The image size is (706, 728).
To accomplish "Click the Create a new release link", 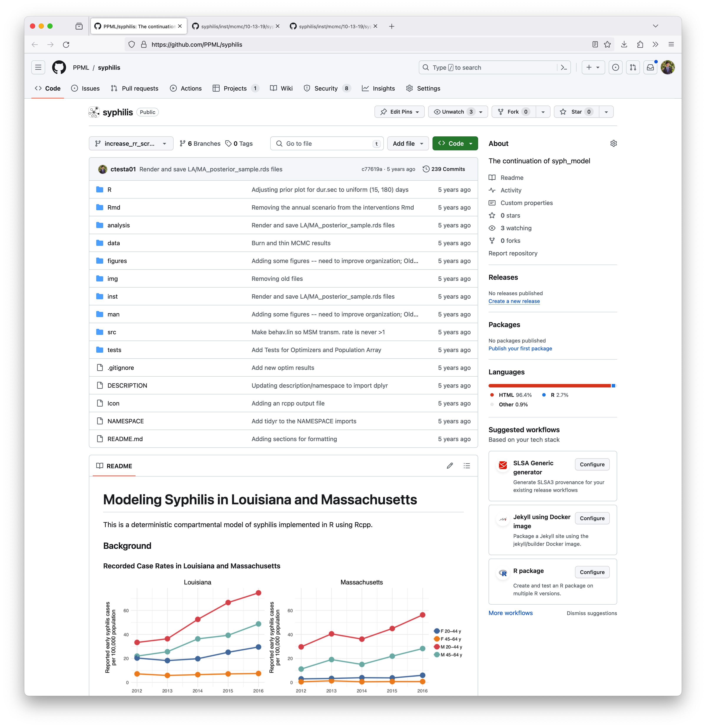I will pos(514,301).
